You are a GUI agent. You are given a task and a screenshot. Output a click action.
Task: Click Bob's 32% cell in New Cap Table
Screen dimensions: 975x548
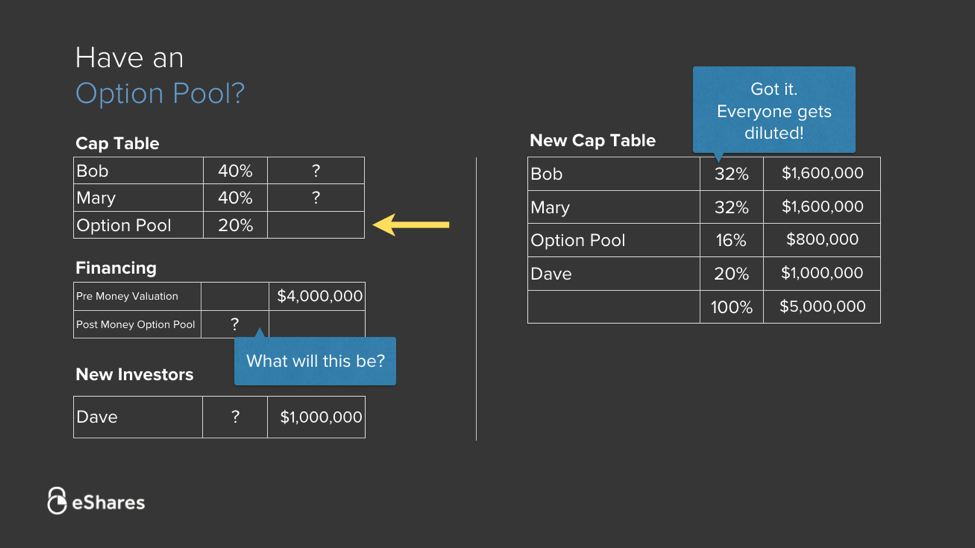point(731,174)
